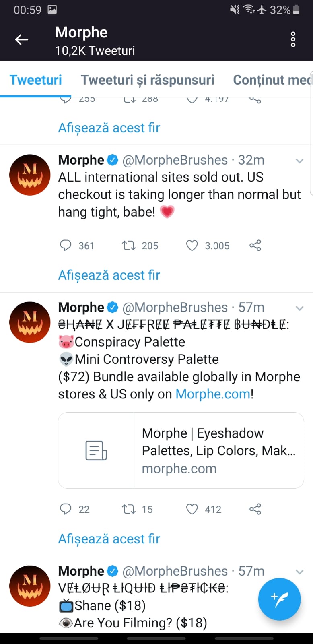Open dropdown arrow on Palette Bundle tweet
The height and width of the screenshot is (644, 313).
pyautogui.click(x=299, y=308)
